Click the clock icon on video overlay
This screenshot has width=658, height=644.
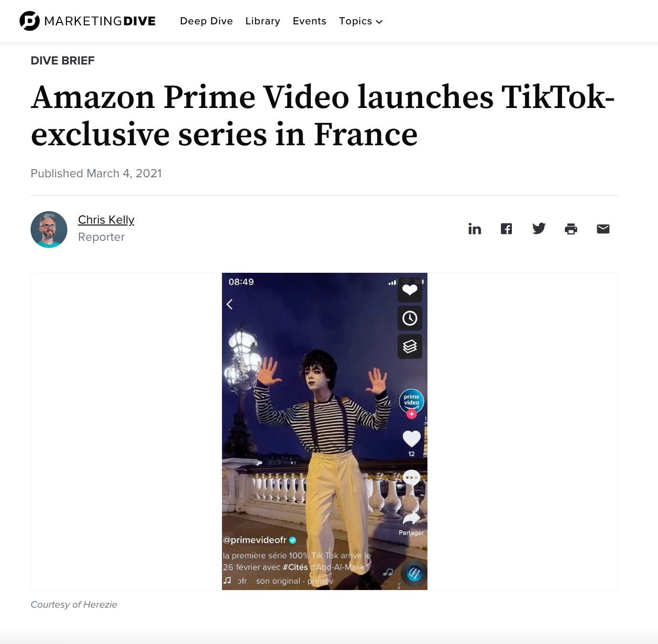[410, 318]
